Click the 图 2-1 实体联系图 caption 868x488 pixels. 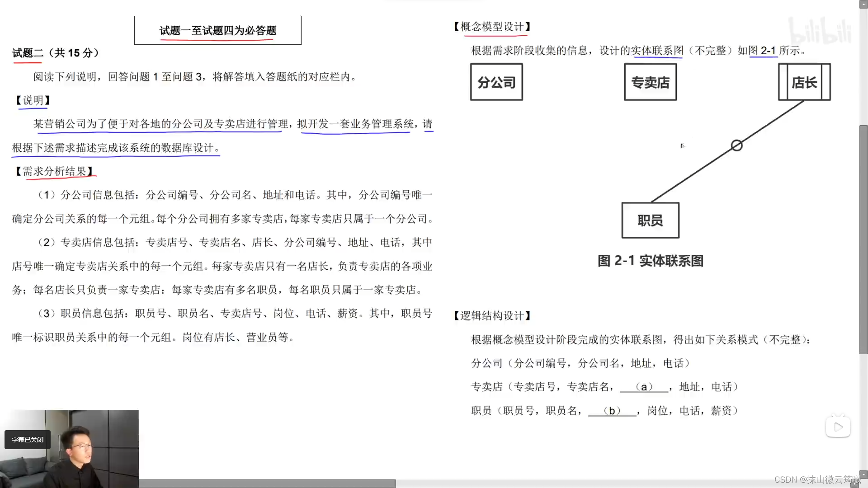pos(650,261)
